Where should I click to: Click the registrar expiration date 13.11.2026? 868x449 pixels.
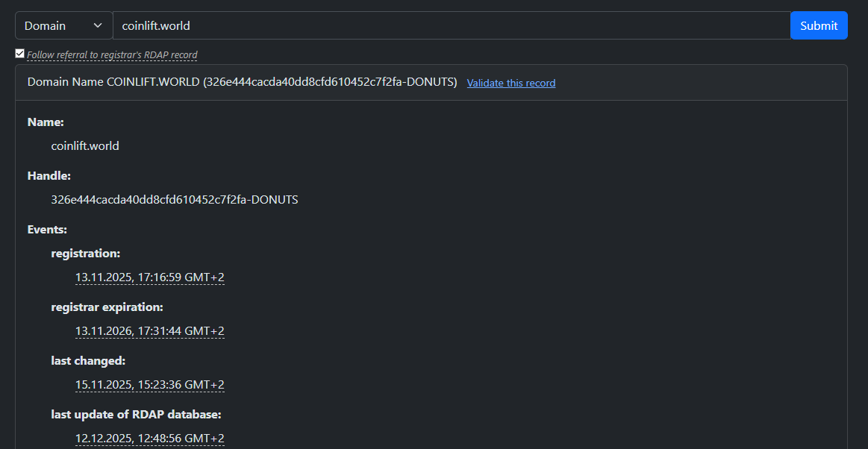(149, 331)
